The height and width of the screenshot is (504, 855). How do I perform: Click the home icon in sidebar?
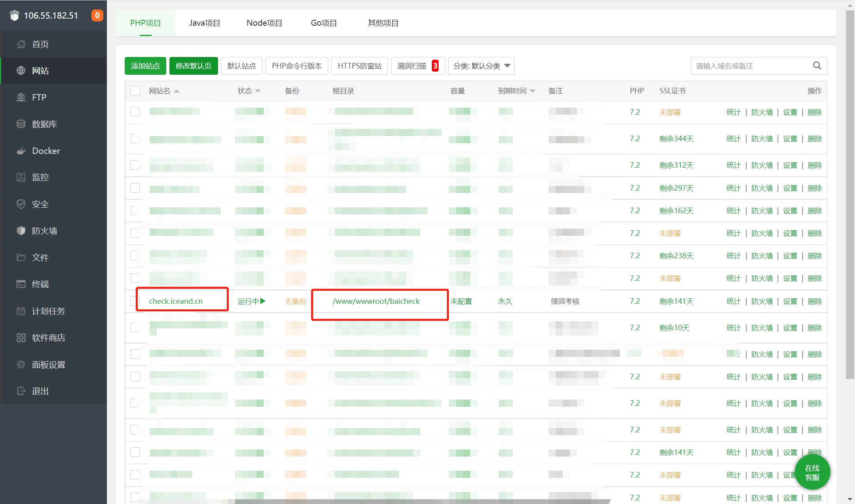tap(21, 44)
